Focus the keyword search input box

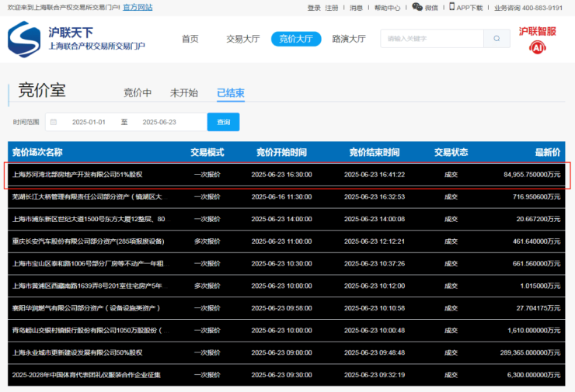coord(431,39)
